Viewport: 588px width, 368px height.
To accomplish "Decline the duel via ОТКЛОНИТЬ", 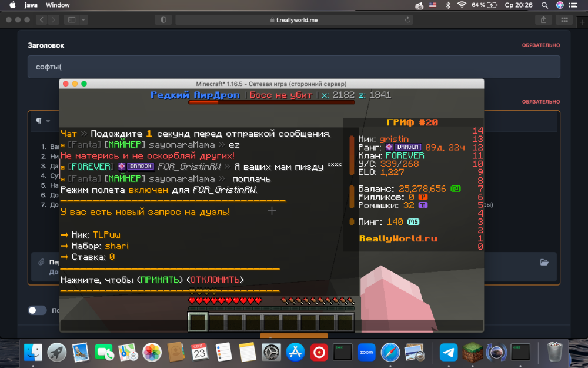I will point(215,280).
